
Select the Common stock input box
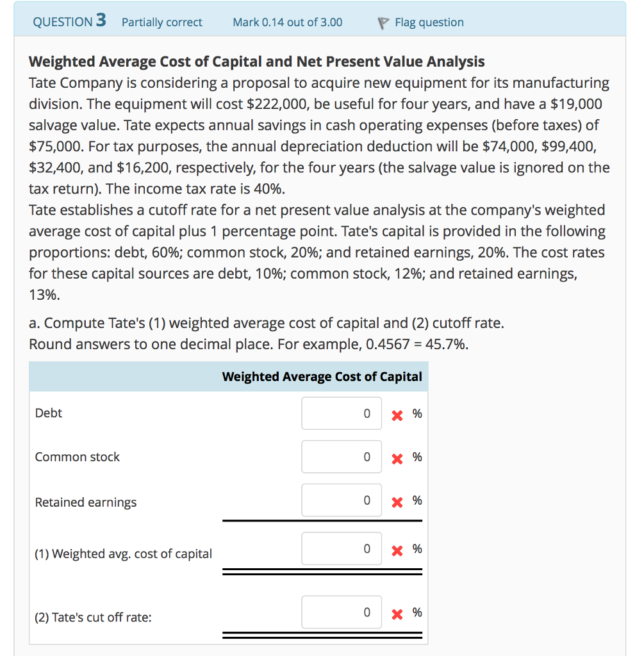341,457
